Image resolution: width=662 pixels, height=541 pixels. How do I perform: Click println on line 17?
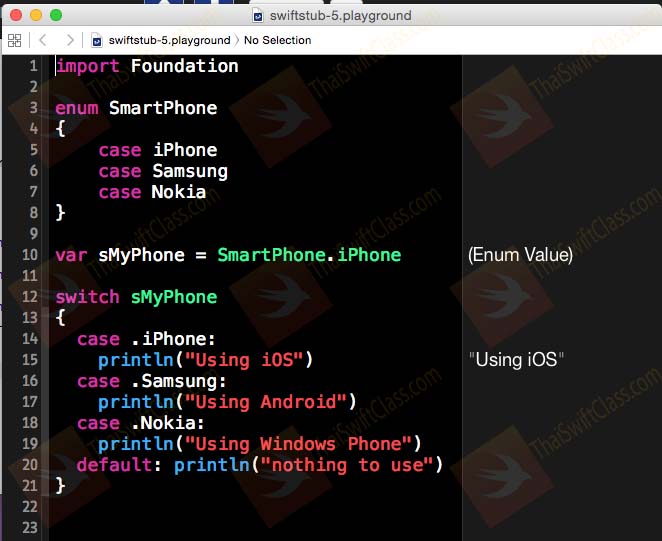[136, 402]
